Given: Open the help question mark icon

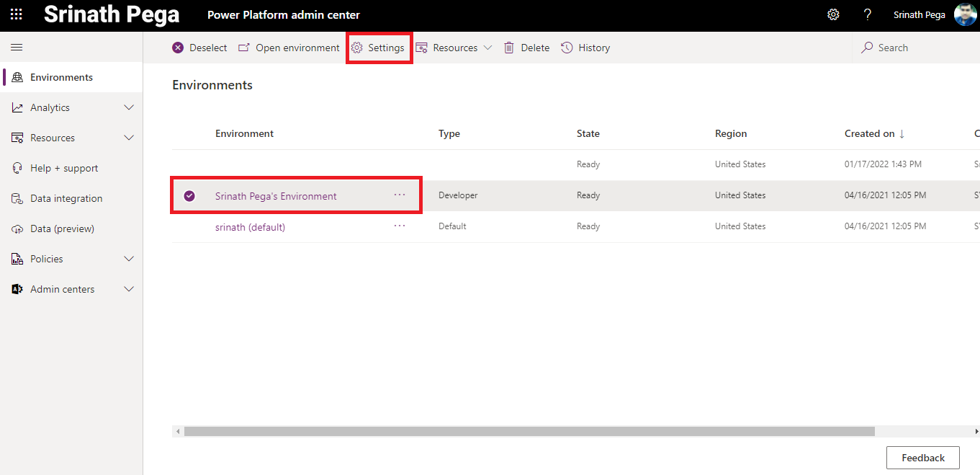Looking at the screenshot, I should [868, 15].
